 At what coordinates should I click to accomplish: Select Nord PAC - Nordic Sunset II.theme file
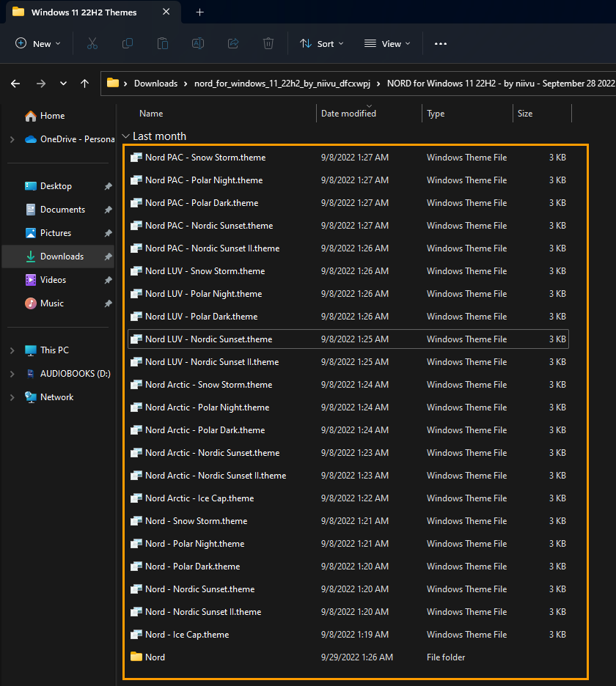click(348, 248)
